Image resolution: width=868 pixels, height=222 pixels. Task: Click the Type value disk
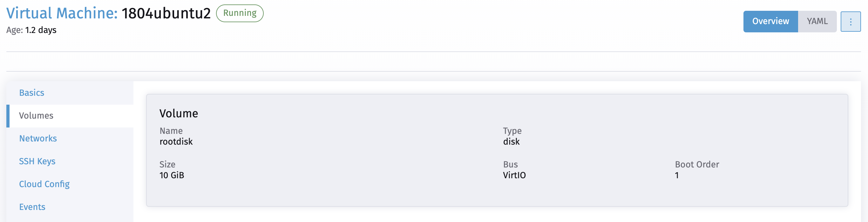point(511,142)
